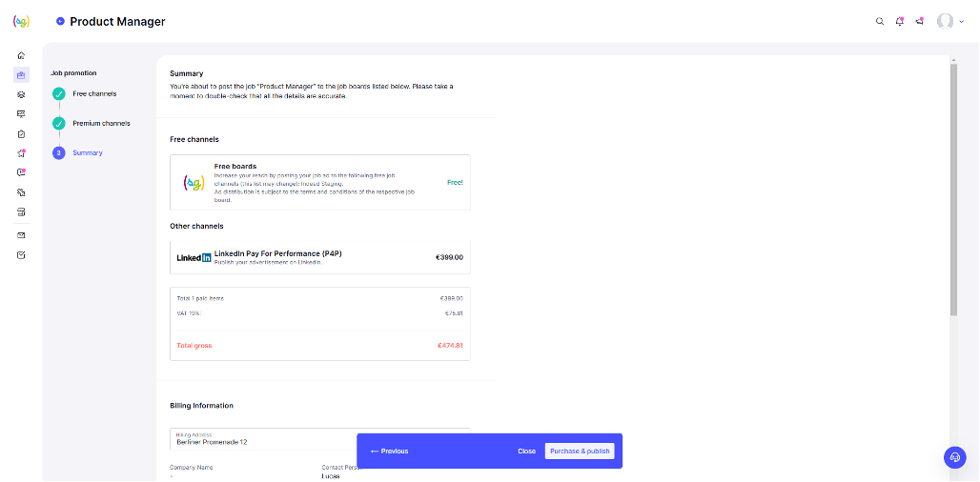The image size is (980, 482).
Task: Open the Home icon in sidebar
Action: [21, 55]
